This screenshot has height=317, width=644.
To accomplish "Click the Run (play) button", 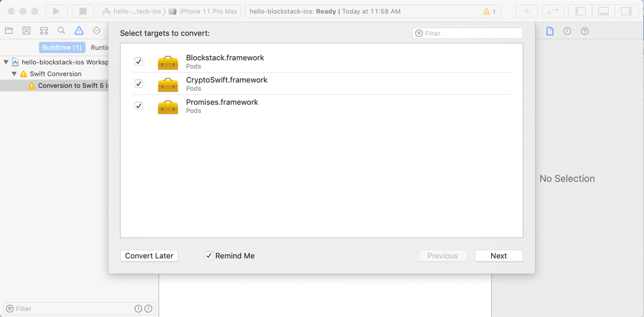I will coord(56,11).
